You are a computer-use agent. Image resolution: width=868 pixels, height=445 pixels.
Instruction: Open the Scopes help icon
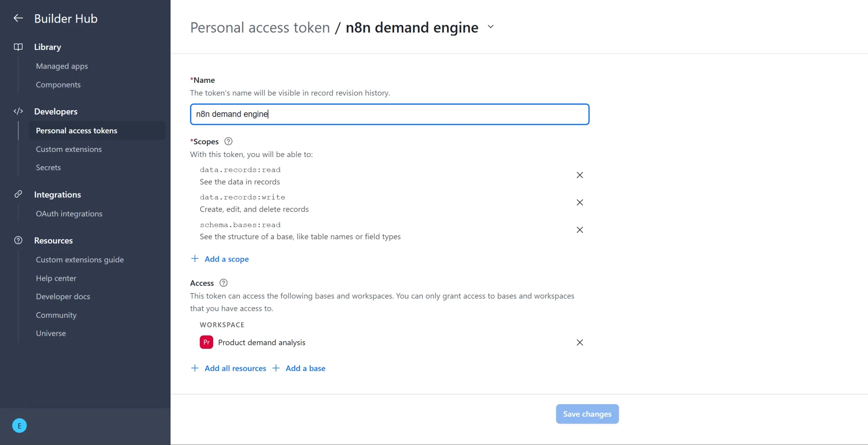click(x=228, y=141)
